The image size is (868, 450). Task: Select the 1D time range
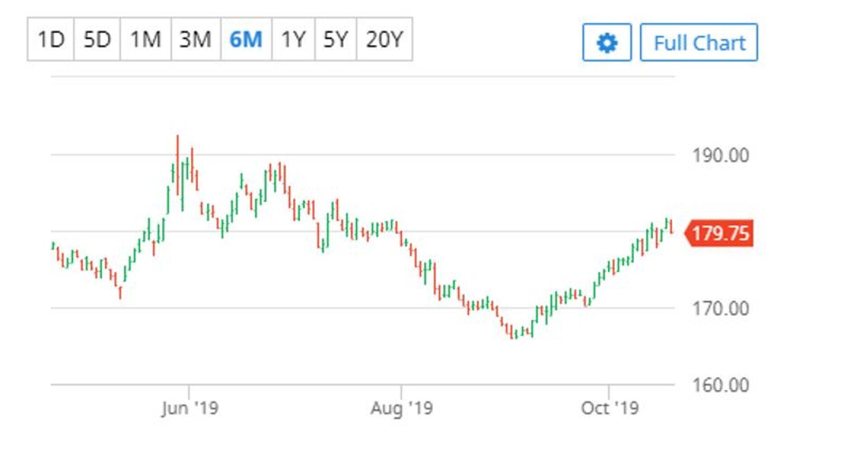tap(51, 39)
